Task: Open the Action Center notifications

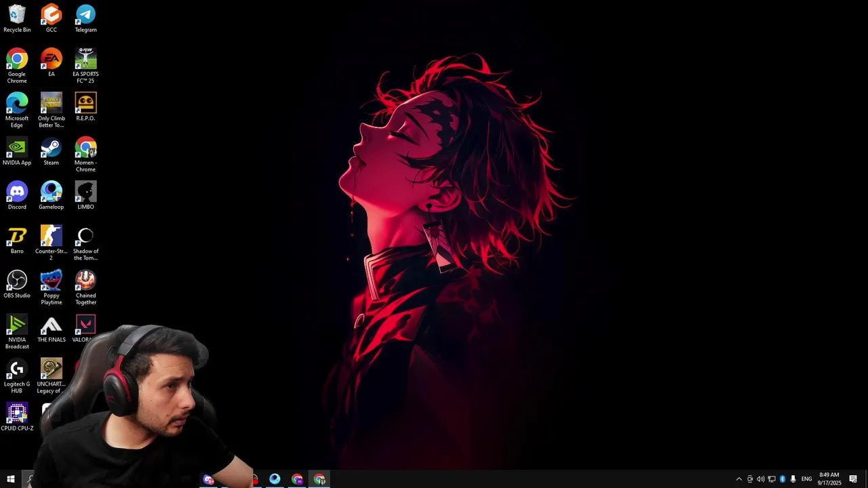Action: [853, 479]
